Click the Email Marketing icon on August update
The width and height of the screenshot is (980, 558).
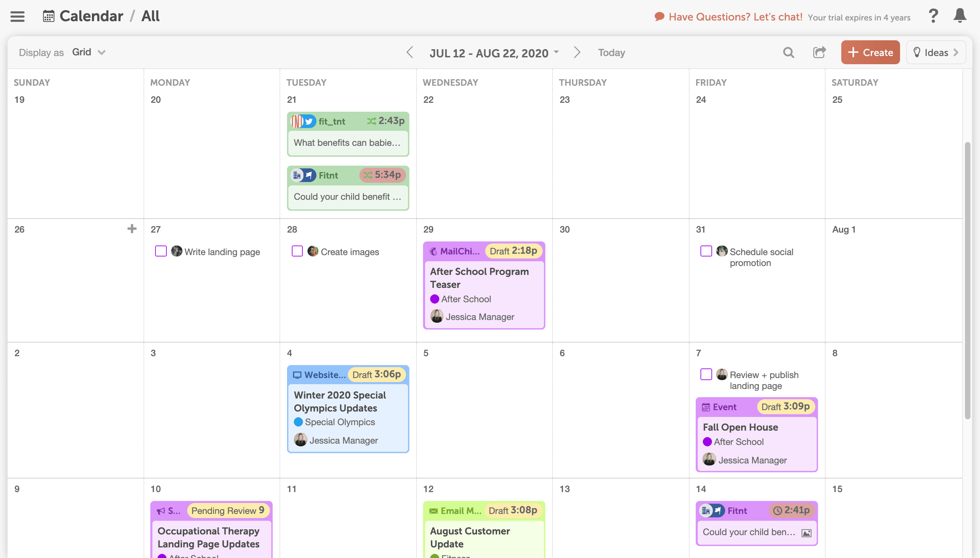pos(433,510)
